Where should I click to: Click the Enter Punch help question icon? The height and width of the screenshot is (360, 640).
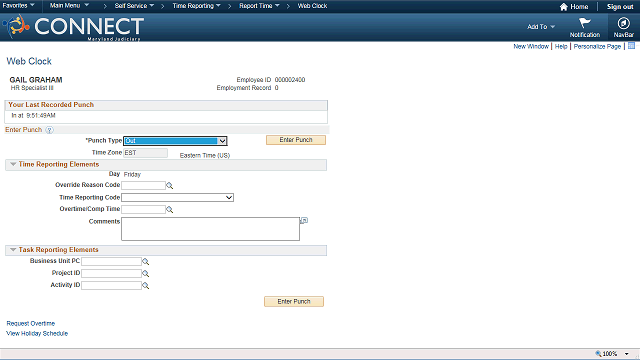[49, 130]
